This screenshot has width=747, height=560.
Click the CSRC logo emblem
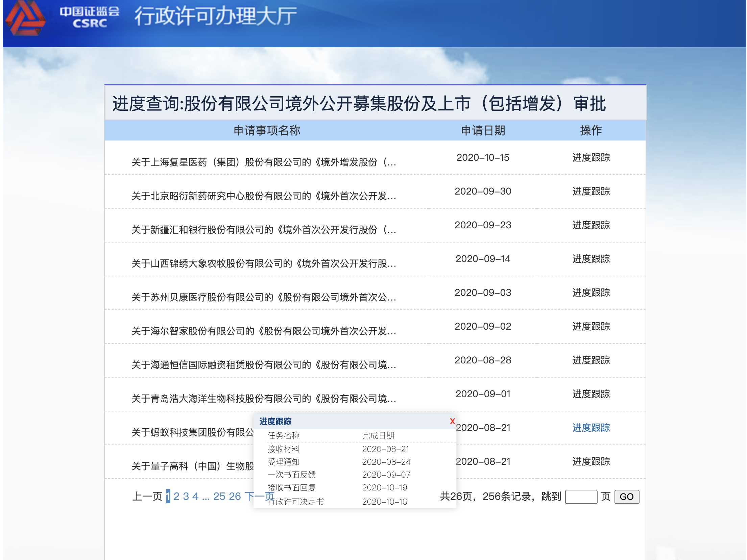(x=25, y=18)
